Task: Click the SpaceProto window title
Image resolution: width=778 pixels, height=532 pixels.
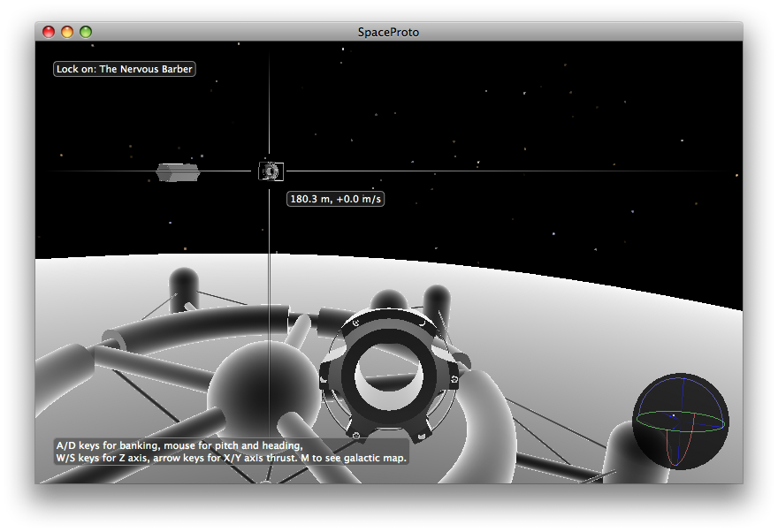Action: tap(388, 32)
